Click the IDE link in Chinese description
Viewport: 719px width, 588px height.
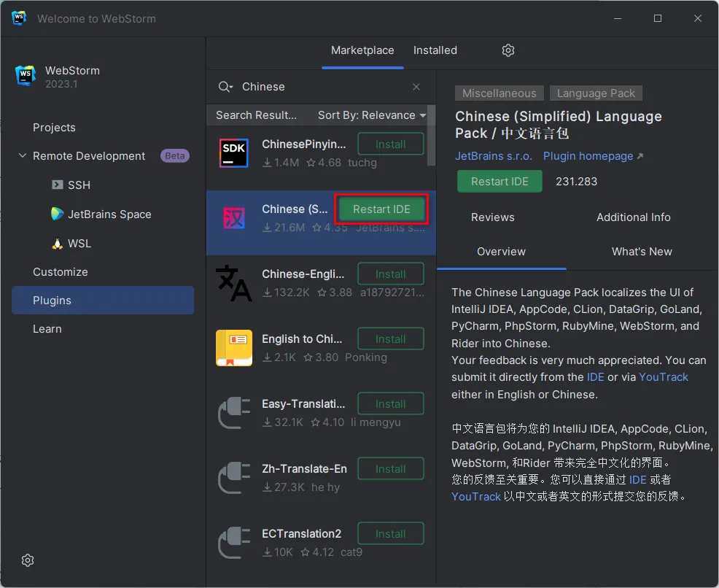coord(637,480)
